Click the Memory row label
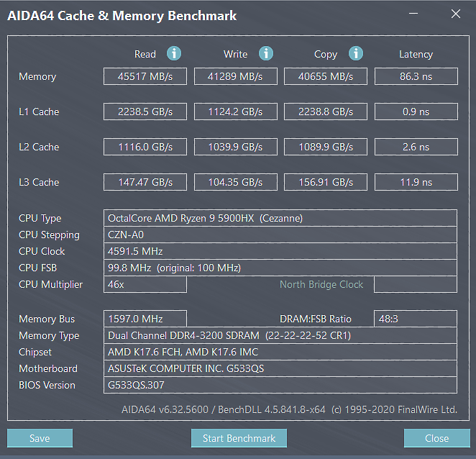This screenshot has width=476, height=459. click(37, 76)
